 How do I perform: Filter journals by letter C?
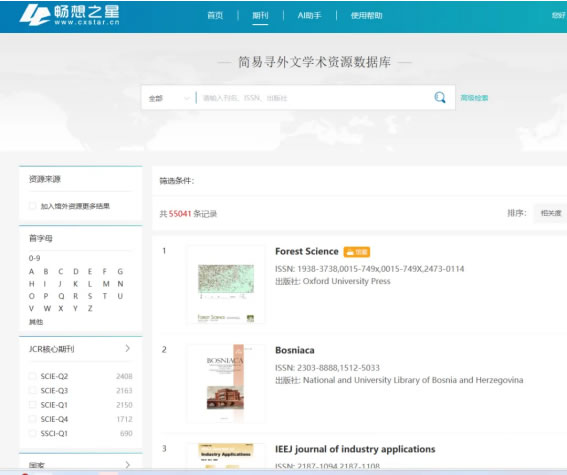(x=61, y=271)
